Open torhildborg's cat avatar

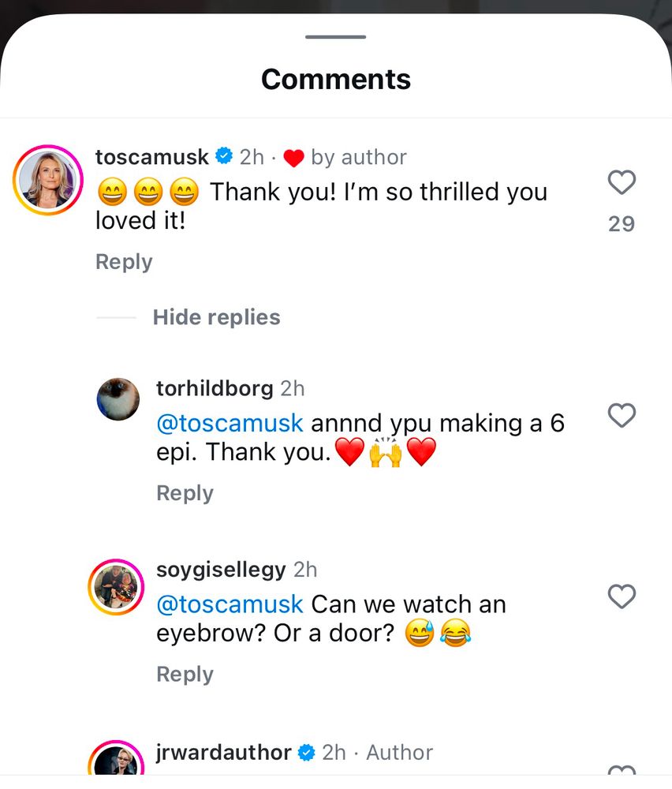[x=118, y=399]
